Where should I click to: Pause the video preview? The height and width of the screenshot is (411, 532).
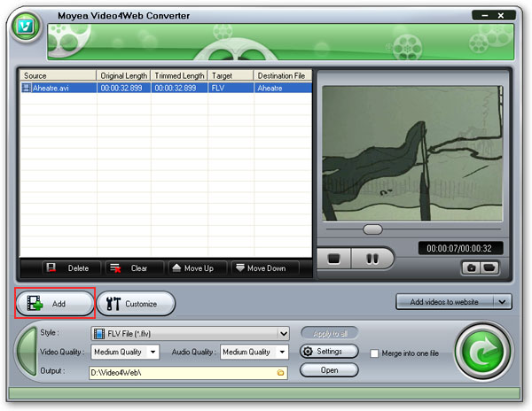pyautogui.click(x=372, y=259)
